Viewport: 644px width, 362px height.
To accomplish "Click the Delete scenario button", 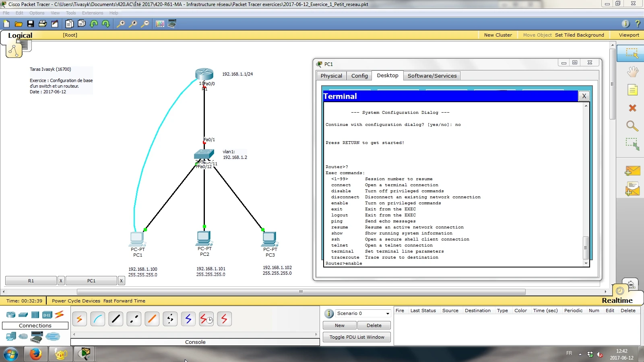I will (x=374, y=325).
